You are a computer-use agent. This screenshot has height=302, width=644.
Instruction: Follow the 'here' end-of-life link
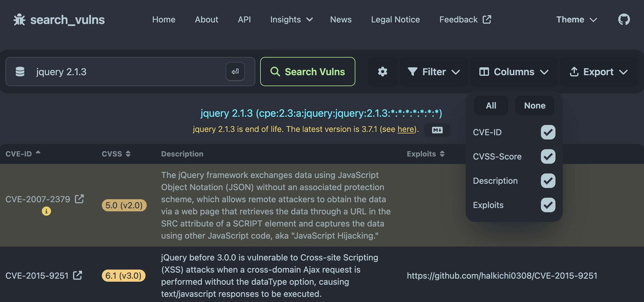pos(405,129)
